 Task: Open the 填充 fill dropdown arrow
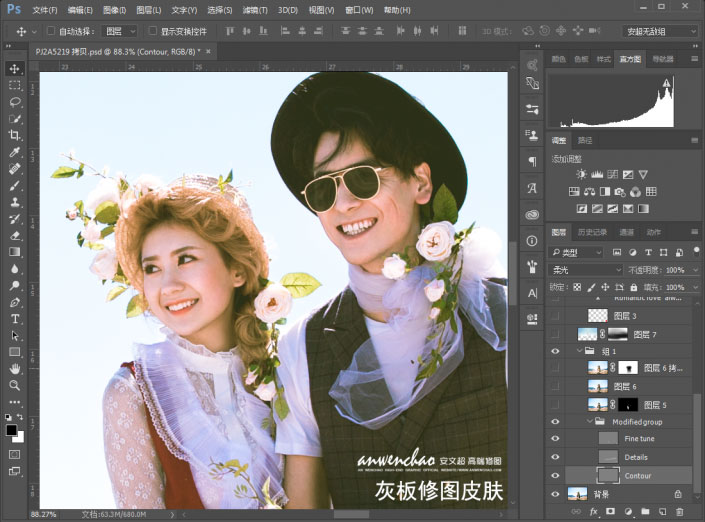click(x=696, y=287)
